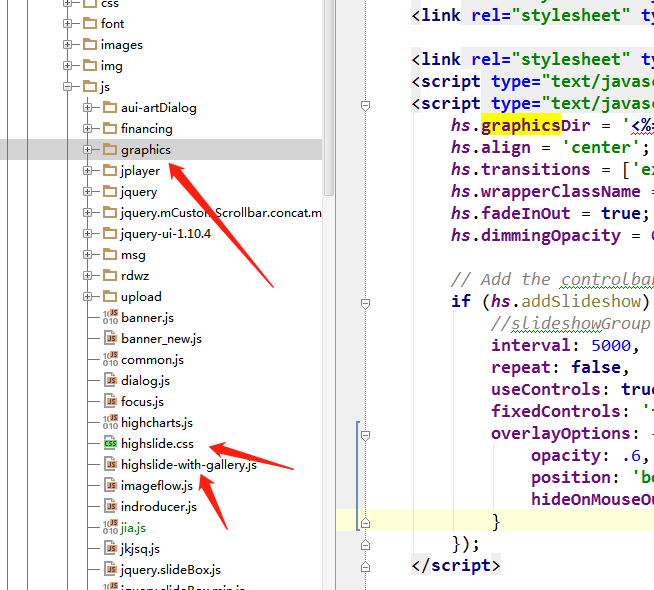Select jquery-ui-1.10.4 folder name

click(x=166, y=233)
